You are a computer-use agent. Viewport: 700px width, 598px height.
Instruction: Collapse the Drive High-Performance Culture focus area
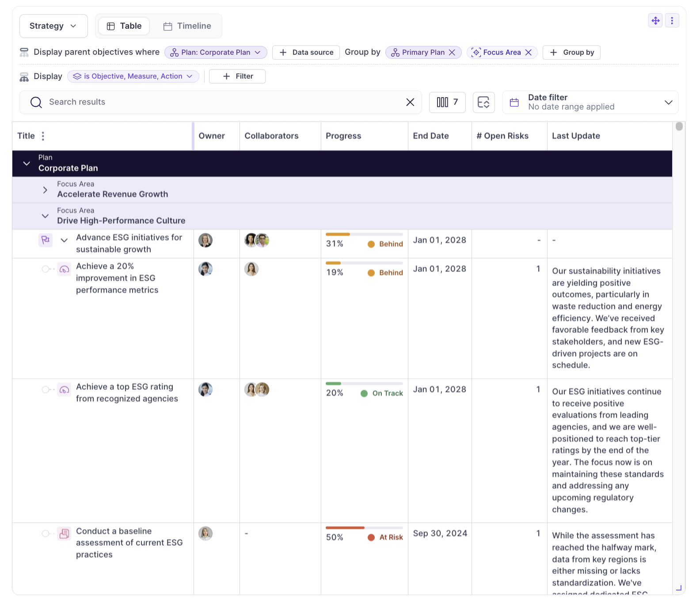tap(45, 216)
